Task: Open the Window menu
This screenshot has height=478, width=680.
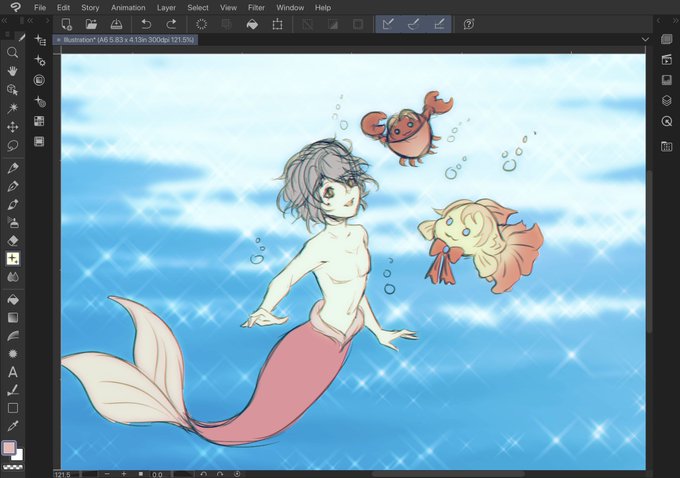Action: click(290, 7)
